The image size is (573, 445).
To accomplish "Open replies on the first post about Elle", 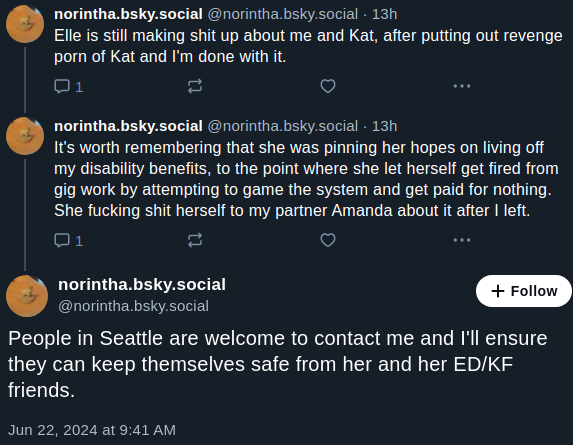I will (68, 87).
